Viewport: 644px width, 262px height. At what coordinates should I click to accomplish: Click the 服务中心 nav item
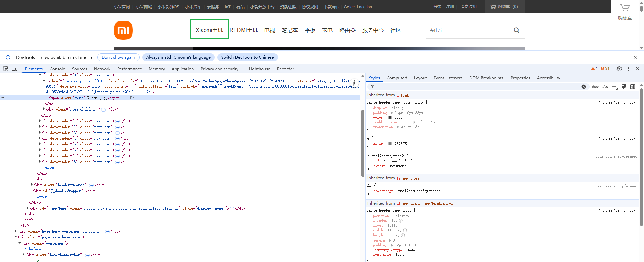(x=373, y=30)
